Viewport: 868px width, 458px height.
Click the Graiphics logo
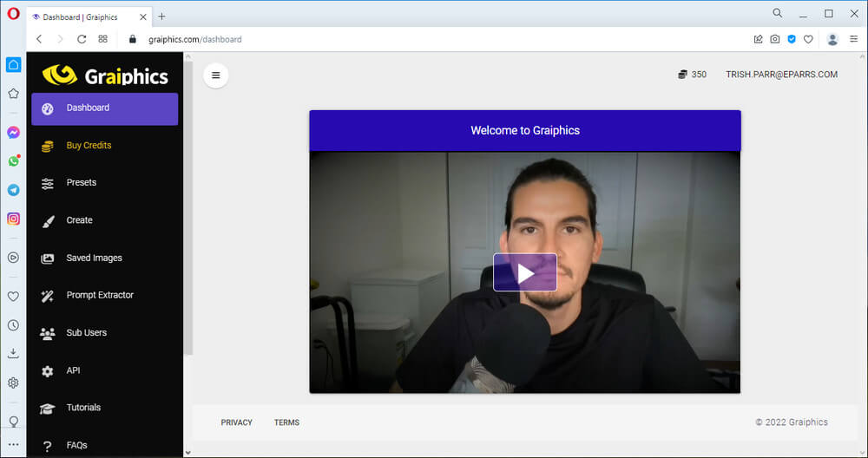[x=105, y=75]
